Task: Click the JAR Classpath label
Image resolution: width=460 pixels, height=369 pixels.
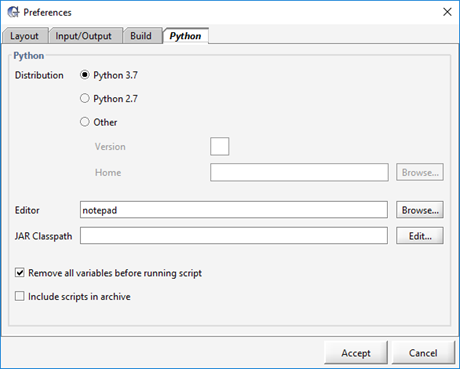Action: click(43, 236)
